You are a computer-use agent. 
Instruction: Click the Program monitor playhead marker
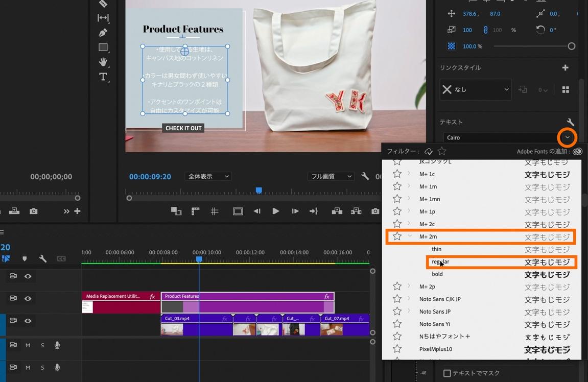[x=258, y=190]
